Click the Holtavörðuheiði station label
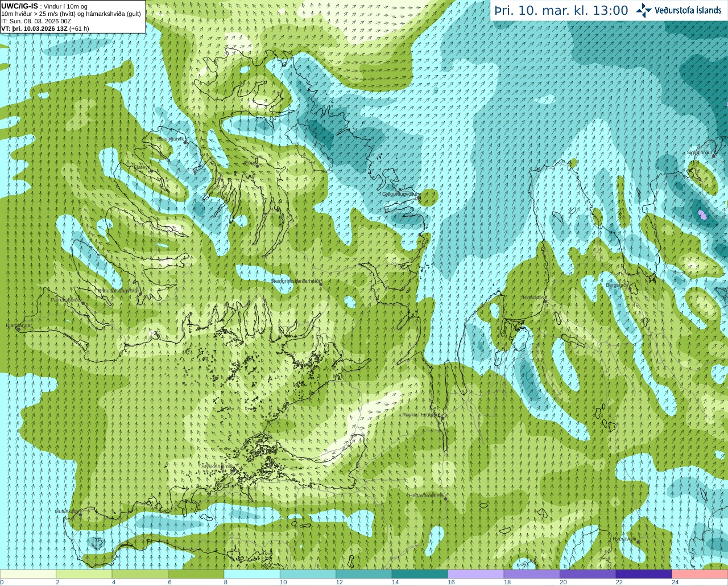 pos(427,496)
